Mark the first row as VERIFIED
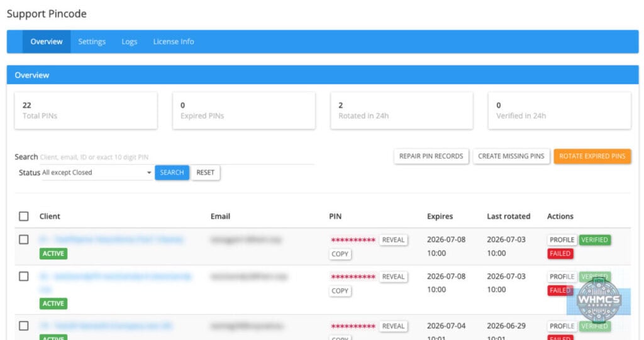This screenshot has width=644, height=340. pyautogui.click(x=595, y=240)
